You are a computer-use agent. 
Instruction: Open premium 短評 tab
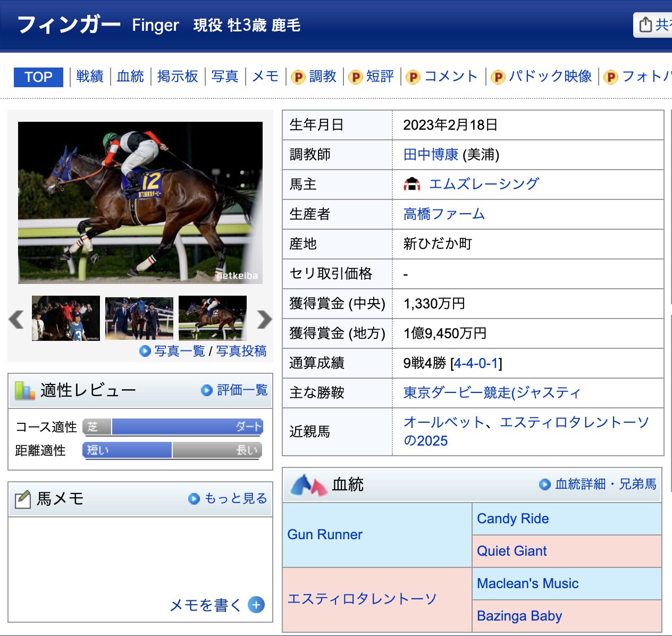pyautogui.click(x=380, y=77)
